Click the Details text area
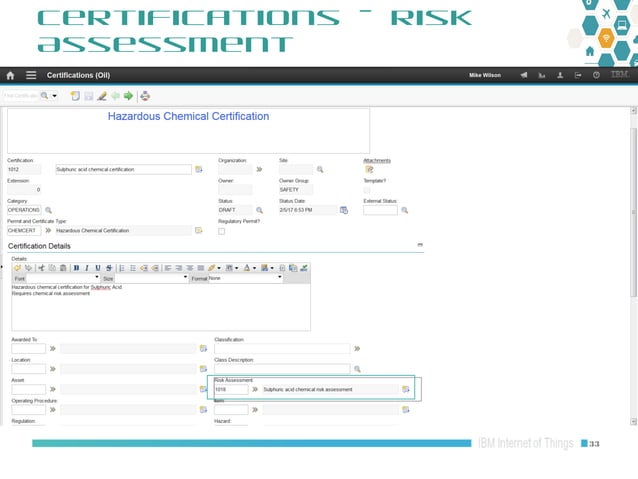The width and height of the screenshot is (638, 479). pos(161,307)
